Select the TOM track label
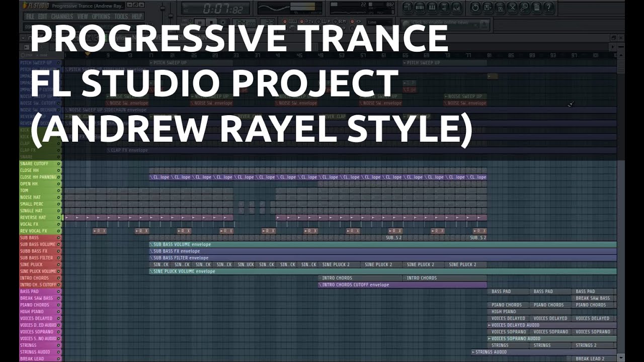This screenshot has width=644, height=362. coord(24,191)
